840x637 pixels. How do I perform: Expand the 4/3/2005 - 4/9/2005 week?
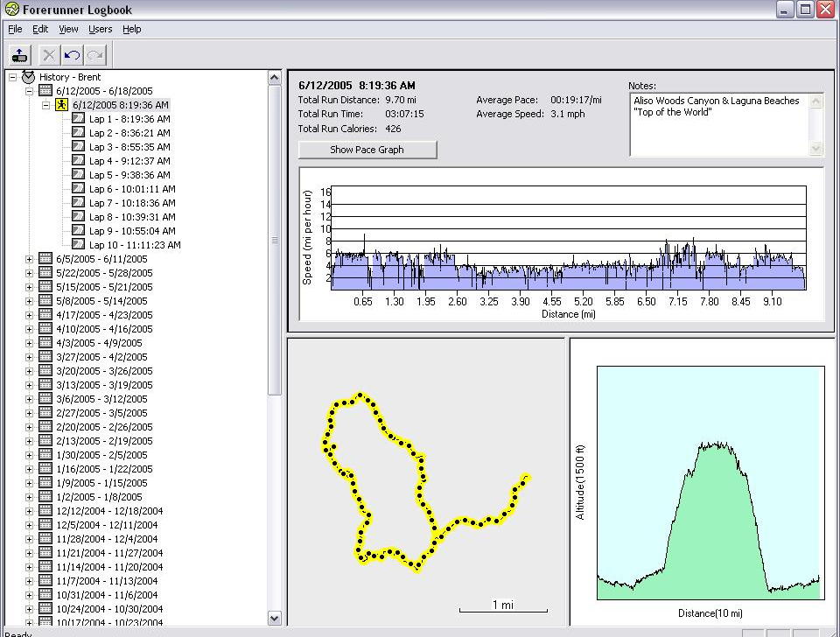30,343
